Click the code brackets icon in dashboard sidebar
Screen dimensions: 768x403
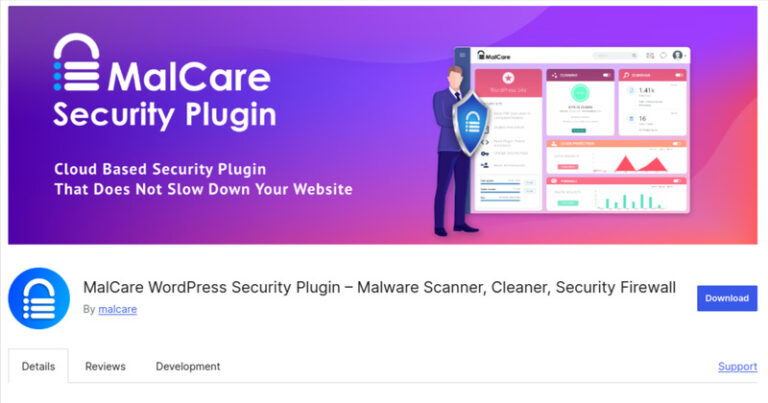click(x=485, y=142)
